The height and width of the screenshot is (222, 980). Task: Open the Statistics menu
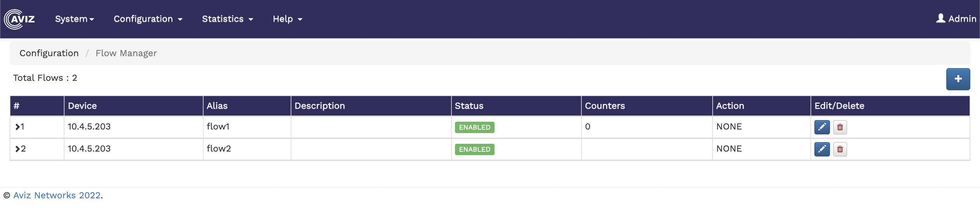point(227,19)
